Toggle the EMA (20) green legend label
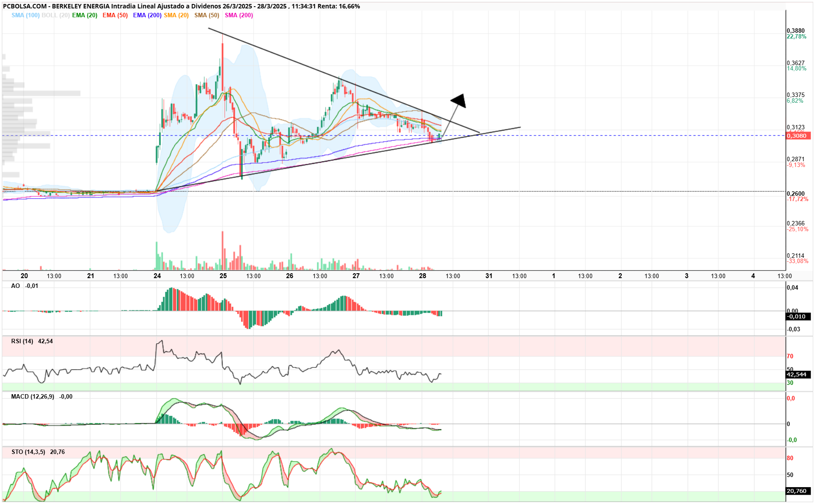 (85, 15)
